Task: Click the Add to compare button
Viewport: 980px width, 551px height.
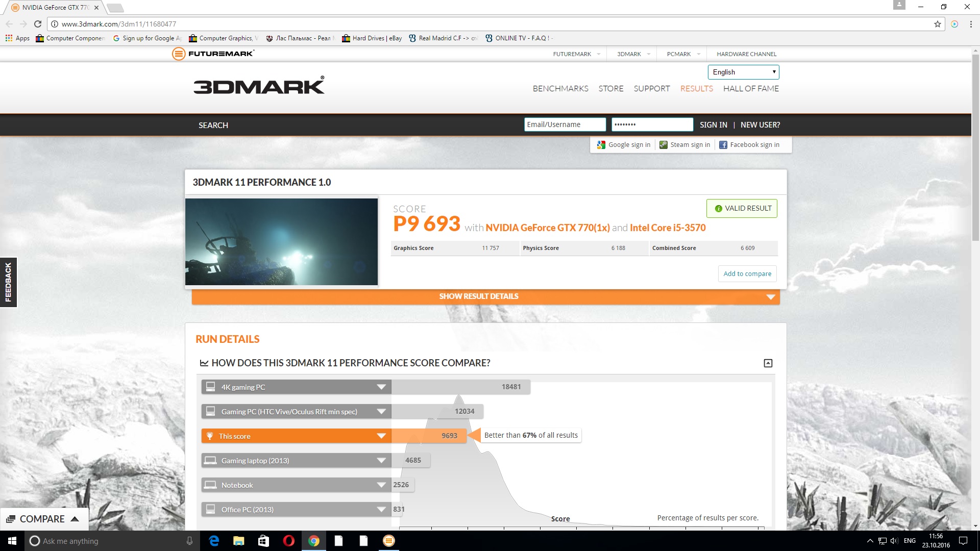Action: tap(747, 274)
